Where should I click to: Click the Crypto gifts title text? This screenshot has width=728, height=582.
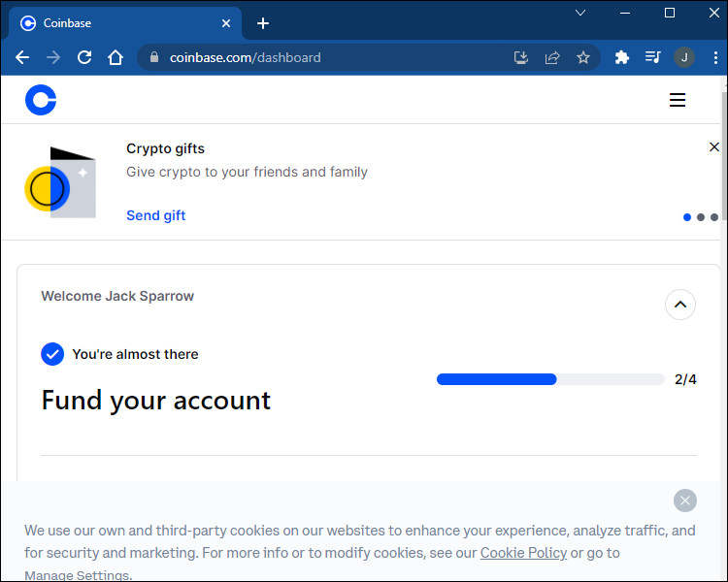point(165,148)
